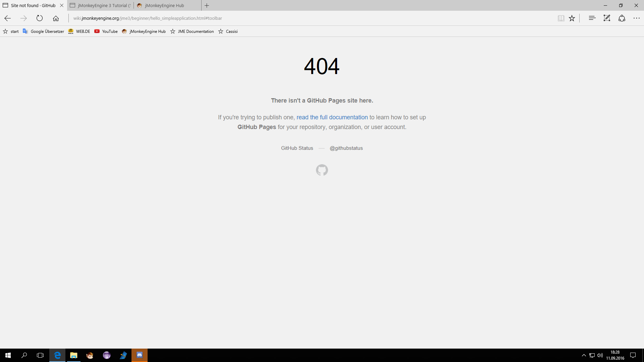Minimize the Edge browser window
This screenshot has width=644, height=362.
[x=605, y=5]
